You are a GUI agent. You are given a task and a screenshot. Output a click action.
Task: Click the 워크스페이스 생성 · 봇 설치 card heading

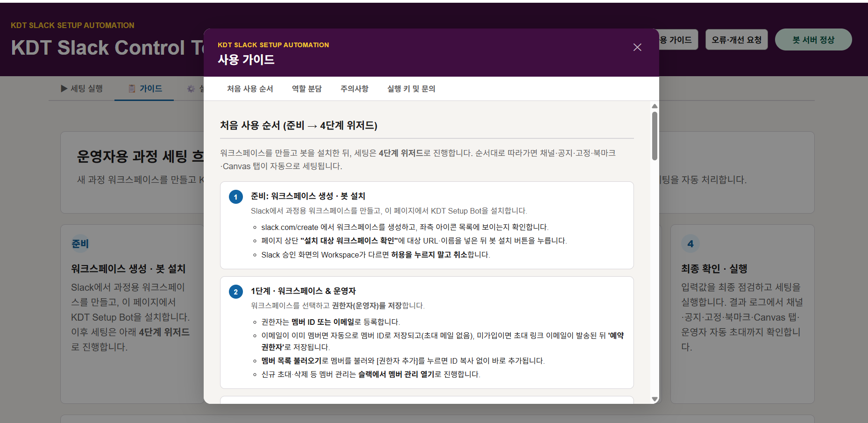pos(128,269)
